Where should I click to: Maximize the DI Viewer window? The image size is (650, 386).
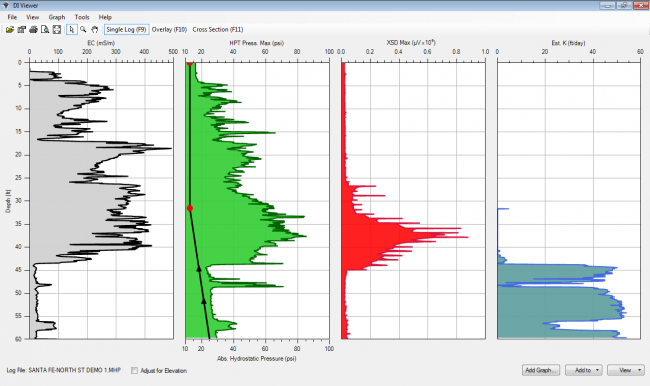pyautogui.click(x=623, y=5)
